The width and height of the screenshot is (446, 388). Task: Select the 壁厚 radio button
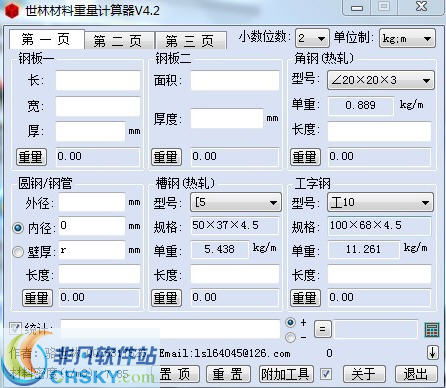click(18, 252)
